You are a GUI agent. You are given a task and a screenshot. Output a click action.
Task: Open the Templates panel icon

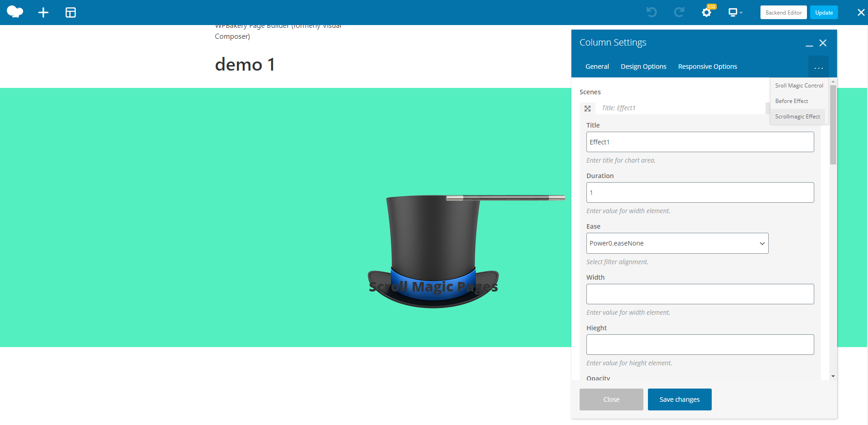(x=71, y=12)
